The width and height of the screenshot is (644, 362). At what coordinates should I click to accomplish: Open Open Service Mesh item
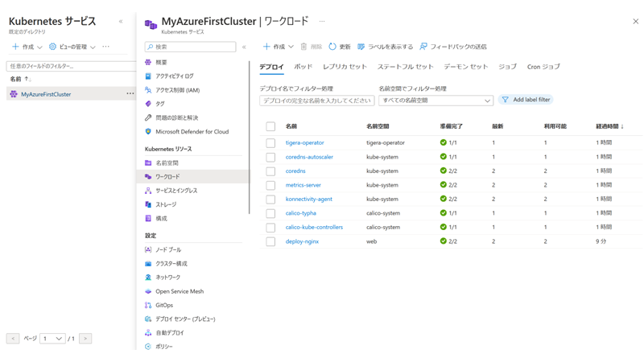click(174, 291)
